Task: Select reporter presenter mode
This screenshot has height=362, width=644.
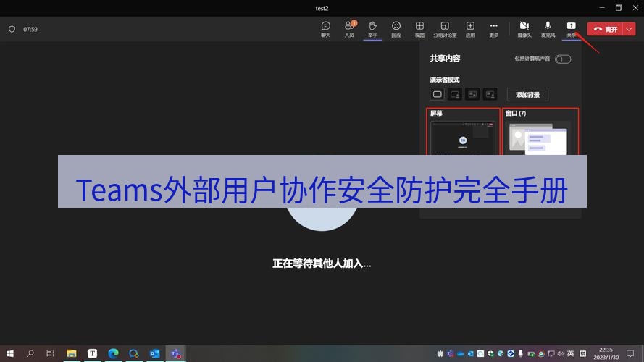Action: click(490, 94)
